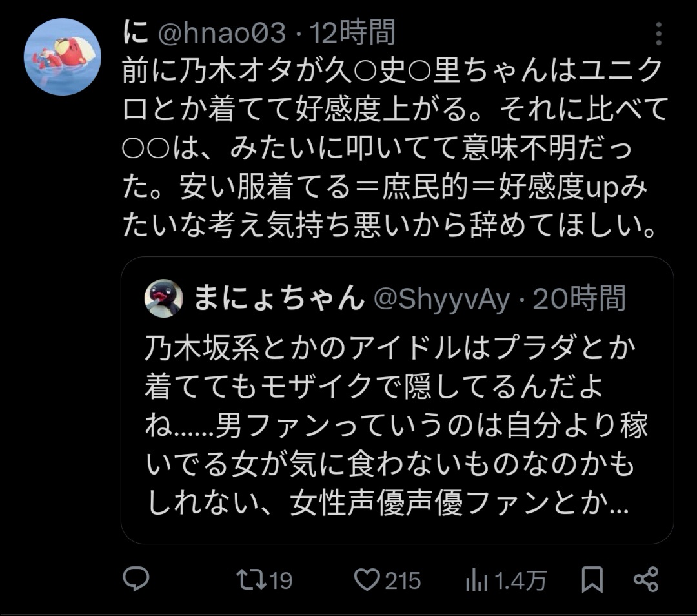The image size is (697, 616).
Task: Open the three-dot more options menu
Action: click(658, 34)
